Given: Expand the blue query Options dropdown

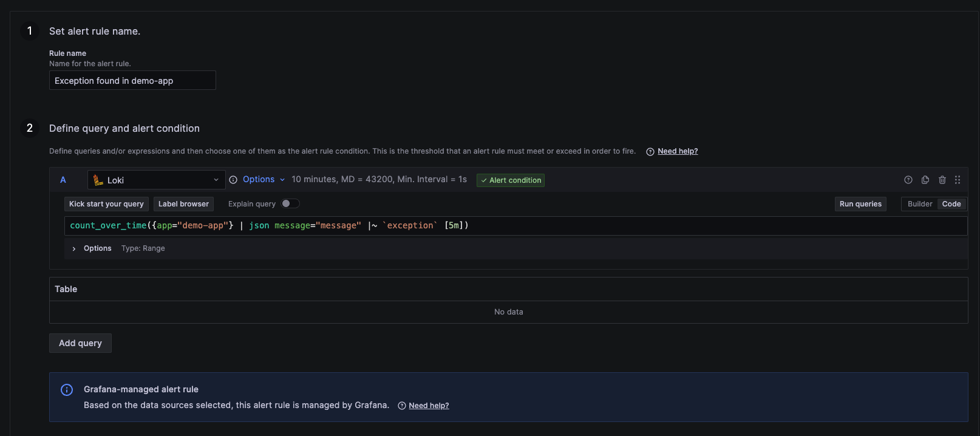Looking at the screenshot, I should tap(264, 180).
